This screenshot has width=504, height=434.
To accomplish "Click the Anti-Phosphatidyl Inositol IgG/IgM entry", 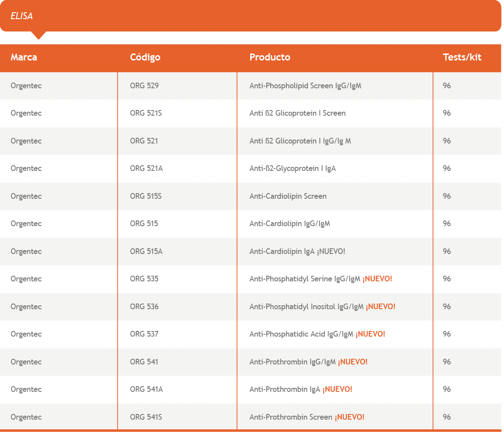I will pyautogui.click(x=306, y=307).
